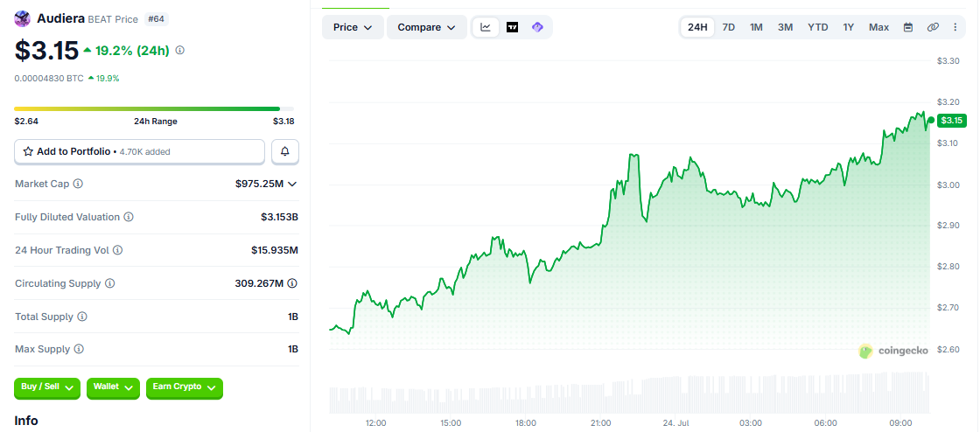Open the Compare dropdown

427,27
